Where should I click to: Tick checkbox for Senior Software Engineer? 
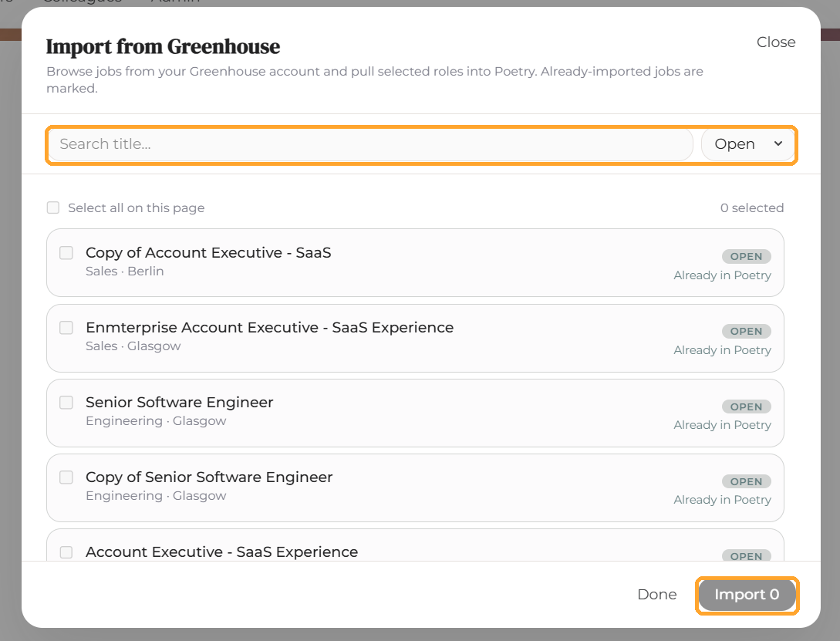tap(66, 403)
